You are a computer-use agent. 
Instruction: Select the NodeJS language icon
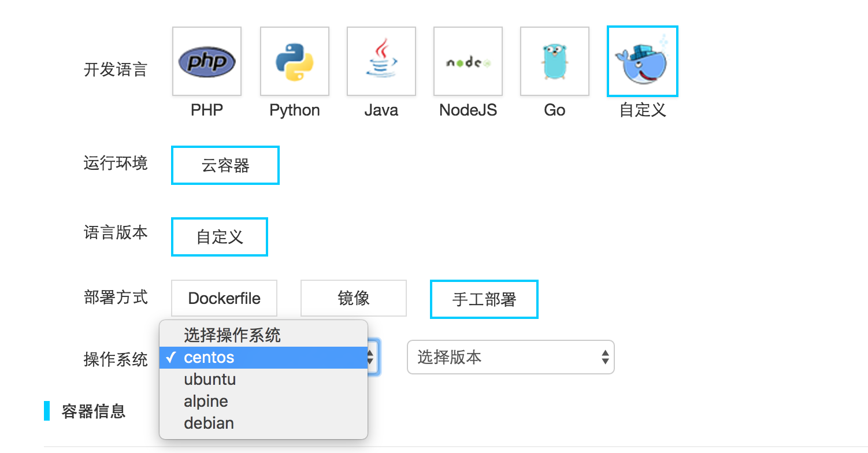coord(468,61)
